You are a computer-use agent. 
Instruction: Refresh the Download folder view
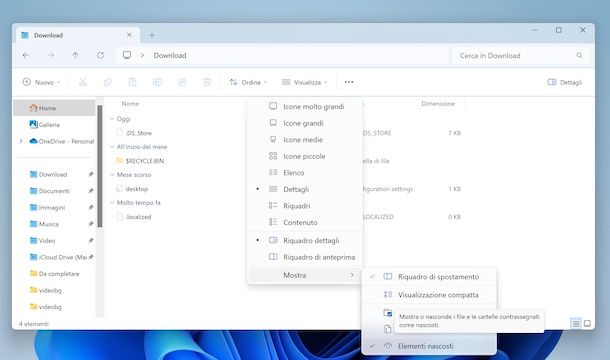click(100, 55)
